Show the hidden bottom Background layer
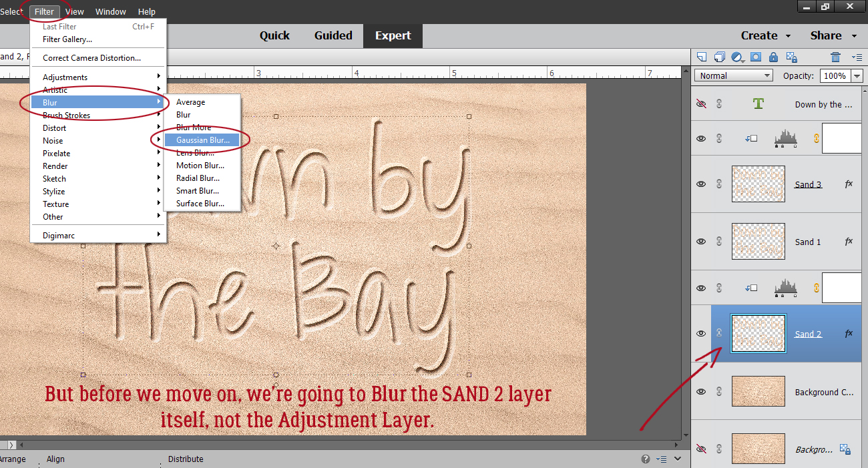The height and width of the screenshot is (468, 868). [x=701, y=449]
